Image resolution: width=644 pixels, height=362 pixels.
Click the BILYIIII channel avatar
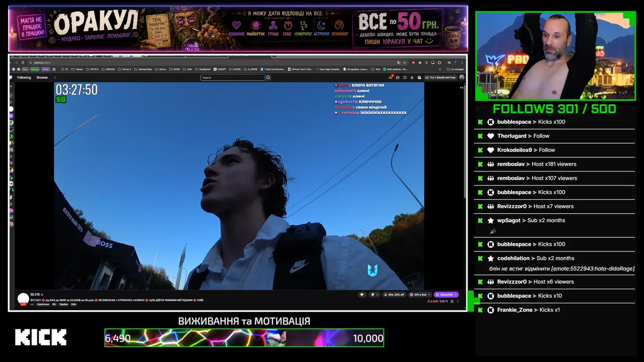click(x=23, y=299)
